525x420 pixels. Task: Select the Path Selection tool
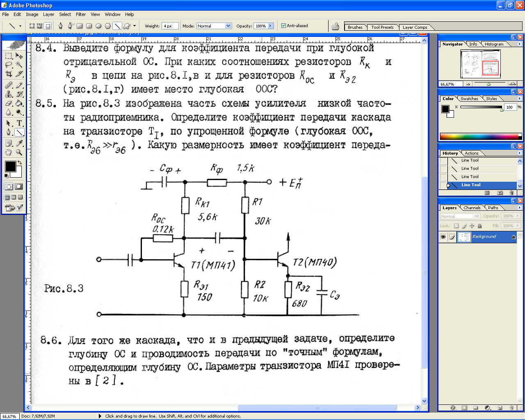(x=9, y=123)
